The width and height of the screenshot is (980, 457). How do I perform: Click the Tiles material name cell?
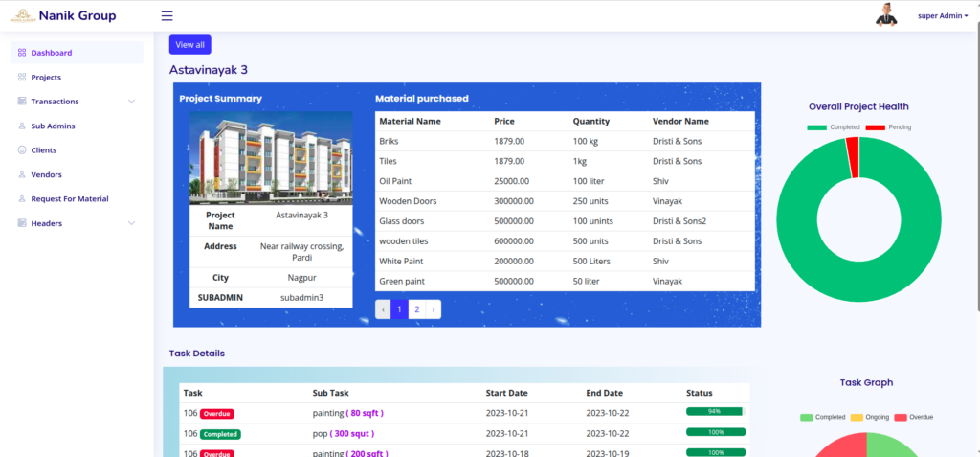[x=388, y=162]
